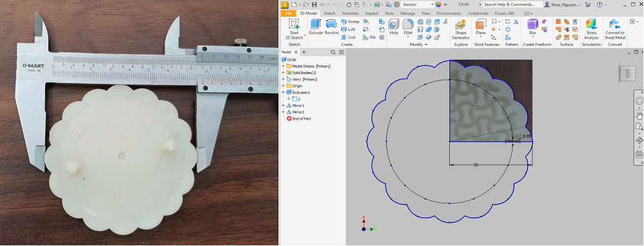Open the Manage ribbon tab
644x246 pixels.
[x=407, y=13]
